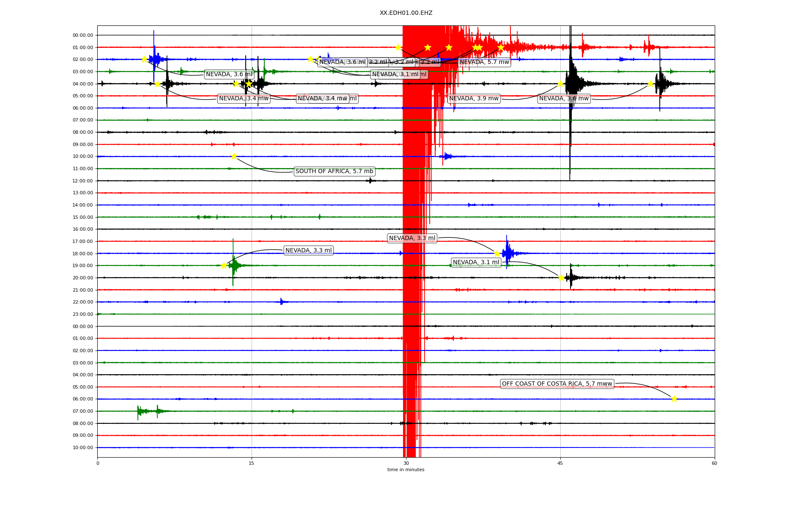Click the plot title XX.EDH01.00.EHZ
This screenshot has width=812, height=508.
(x=406, y=13)
